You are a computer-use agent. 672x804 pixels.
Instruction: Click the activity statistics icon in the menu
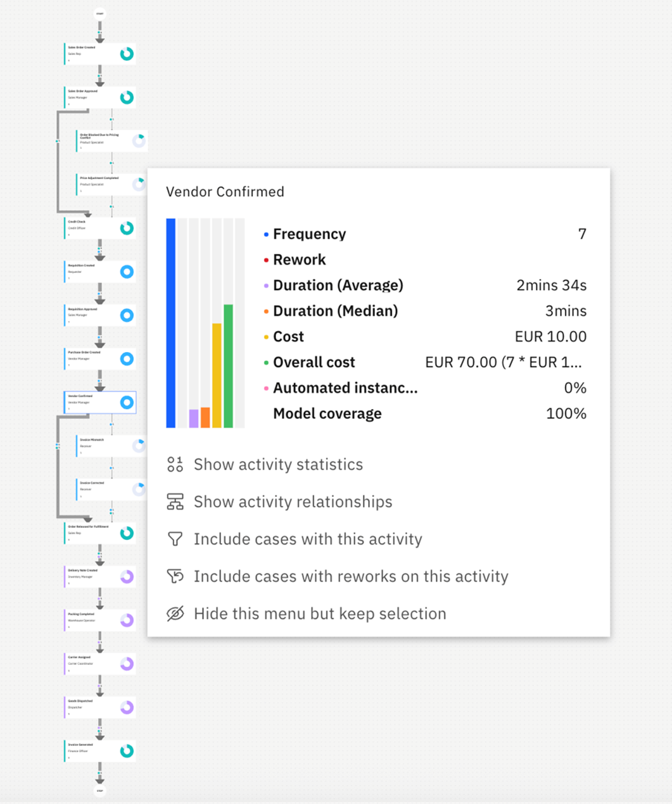point(175,465)
